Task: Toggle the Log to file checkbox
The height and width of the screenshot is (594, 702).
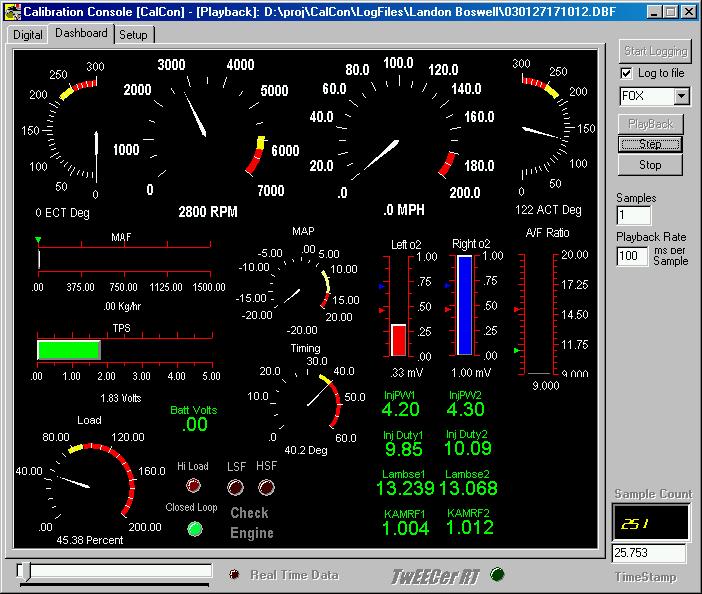Action: [x=626, y=73]
